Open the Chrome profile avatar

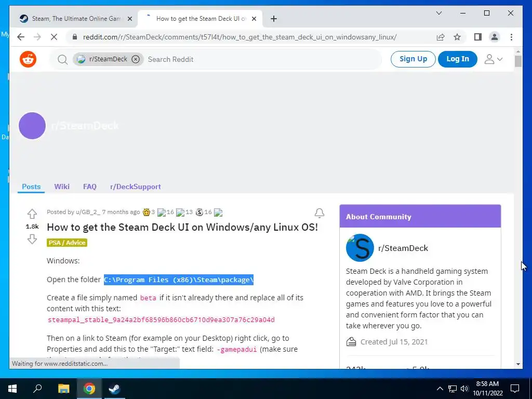[x=495, y=37]
